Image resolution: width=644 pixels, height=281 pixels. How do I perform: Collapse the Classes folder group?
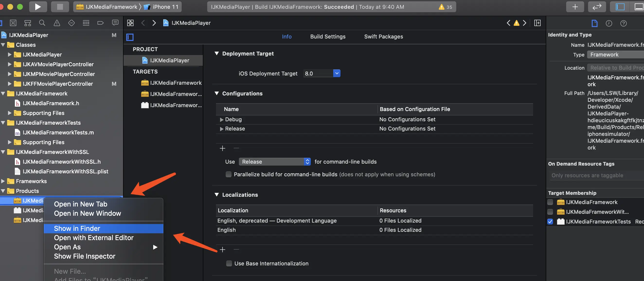pos(3,45)
